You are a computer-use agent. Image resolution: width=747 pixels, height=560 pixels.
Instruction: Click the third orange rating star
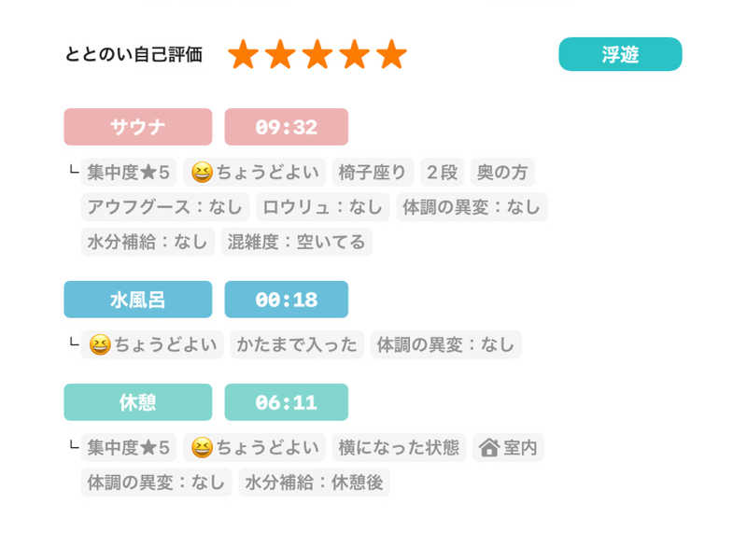(317, 55)
